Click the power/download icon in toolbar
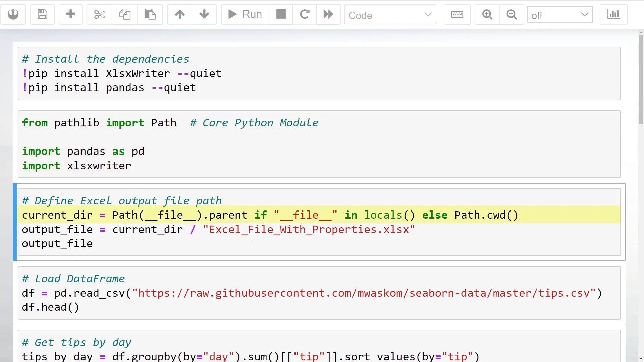 [x=13, y=14]
